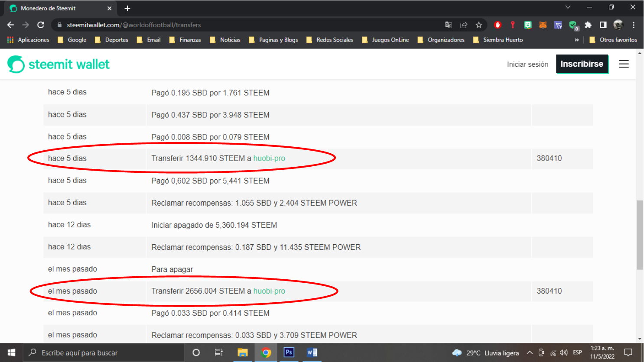The height and width of the screenshot is (362, 644).
Task: Open Cortana circle on the taskbar
Action: click(196, 352)
